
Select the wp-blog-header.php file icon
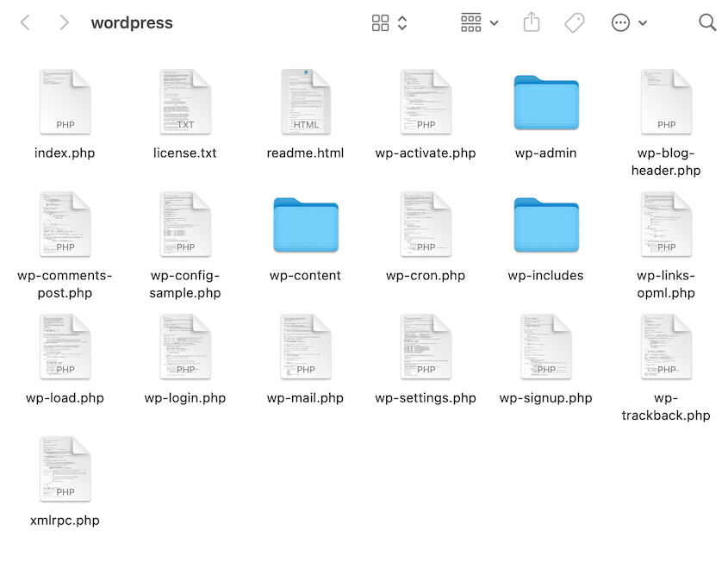click(x=666, y=102)
